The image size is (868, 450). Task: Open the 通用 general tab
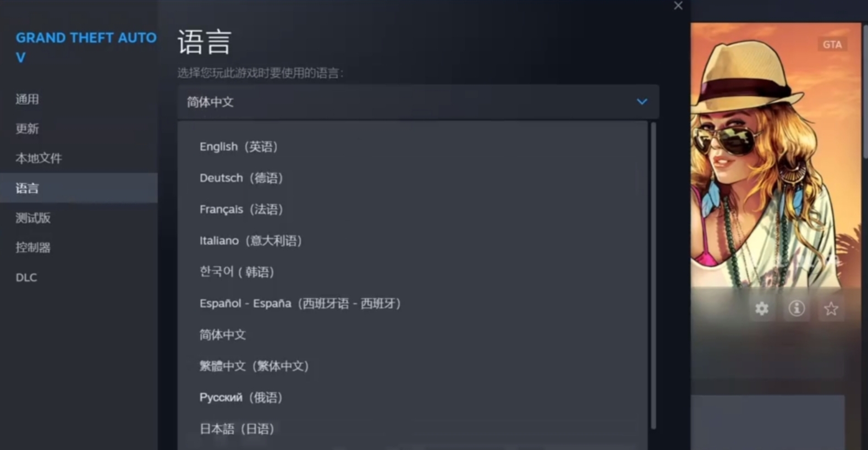[79, 100]
